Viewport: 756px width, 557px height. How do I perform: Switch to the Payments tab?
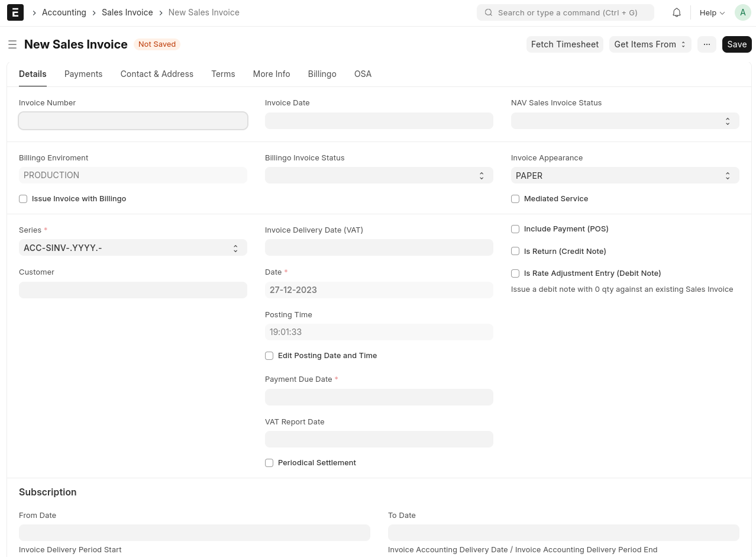point(83,74)
